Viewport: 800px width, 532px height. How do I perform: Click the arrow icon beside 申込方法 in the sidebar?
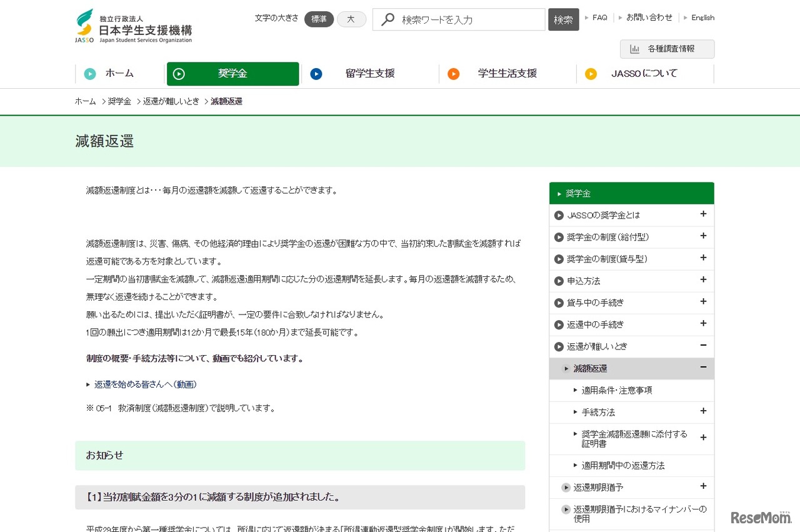(x=559, y=281)
